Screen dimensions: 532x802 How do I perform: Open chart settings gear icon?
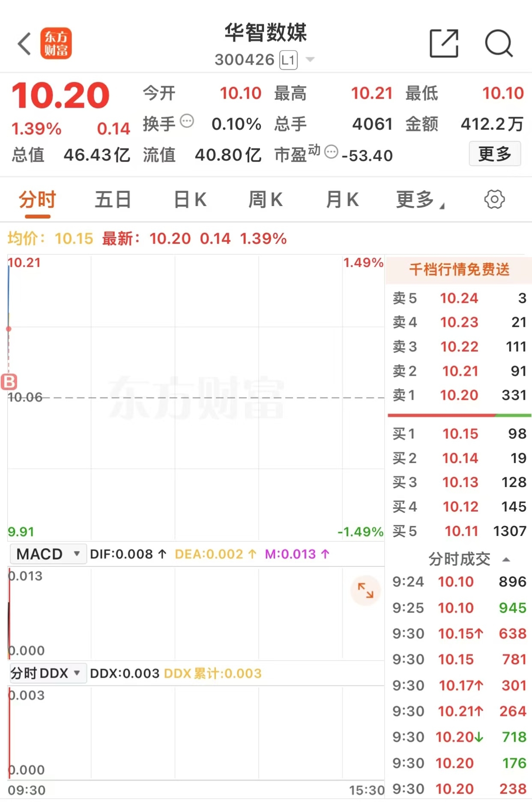pyautogui.click(x=494, y=199)
